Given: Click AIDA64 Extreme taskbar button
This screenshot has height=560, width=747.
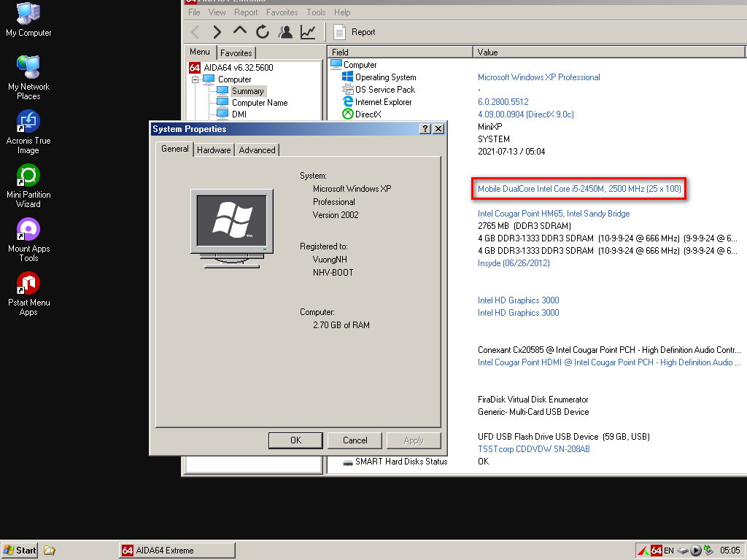Looking at the screenshot, I should (x=177, y=551).
